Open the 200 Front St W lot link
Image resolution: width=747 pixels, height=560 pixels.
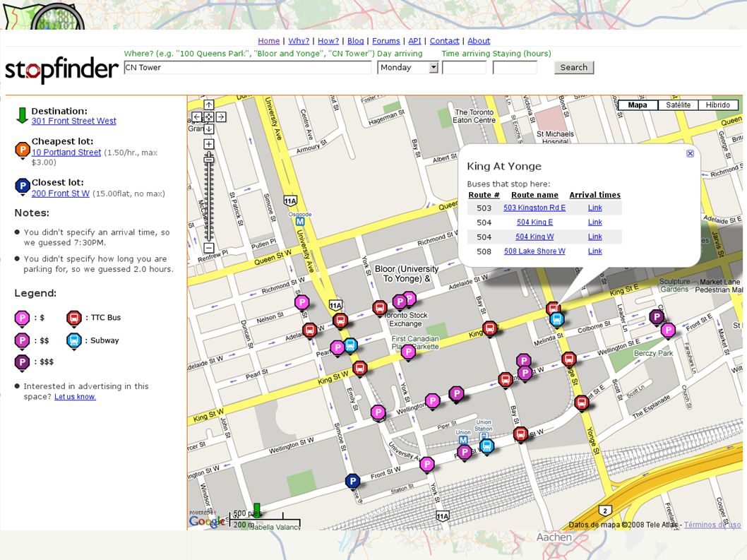(x=61, y=193)
